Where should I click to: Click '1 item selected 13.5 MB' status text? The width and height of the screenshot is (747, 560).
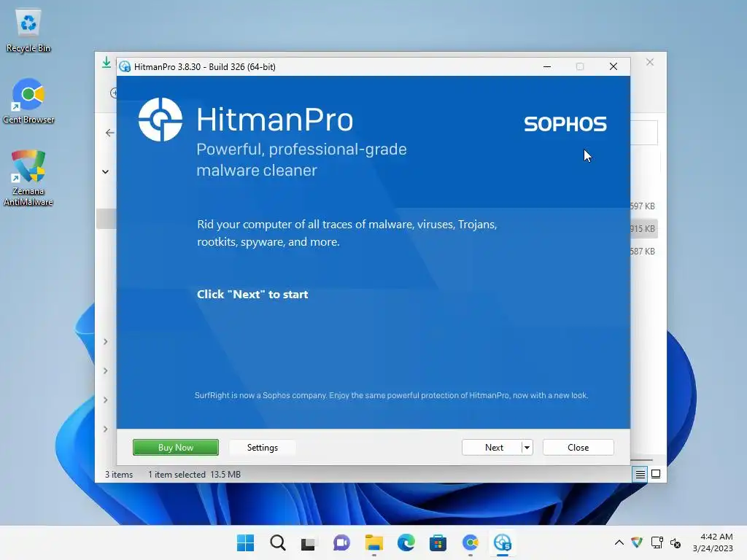tap(194, 474)
